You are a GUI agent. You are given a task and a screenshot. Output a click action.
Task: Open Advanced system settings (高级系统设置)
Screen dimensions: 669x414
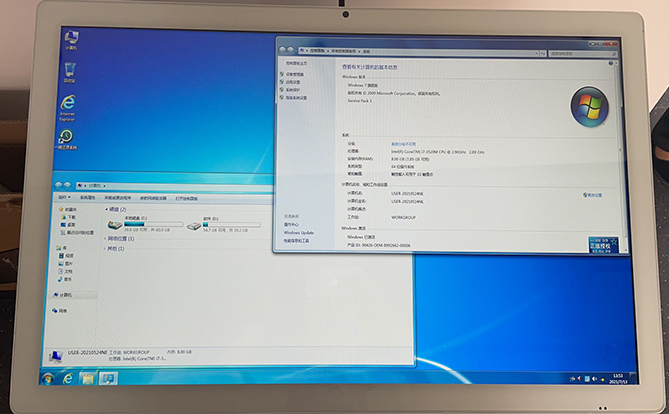tap(296, 98)
